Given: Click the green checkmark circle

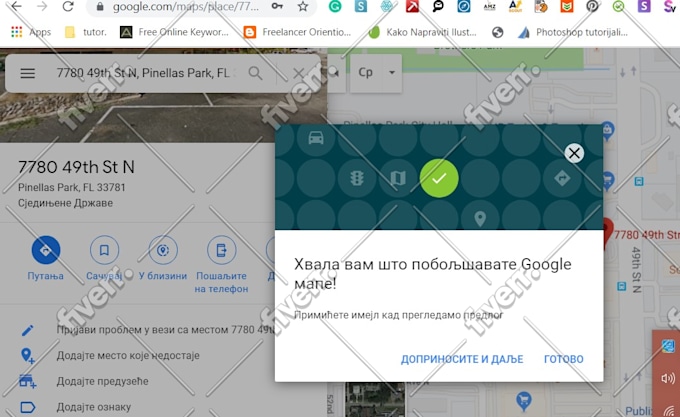Looking at the screenshot, I should tap(439, 178).
